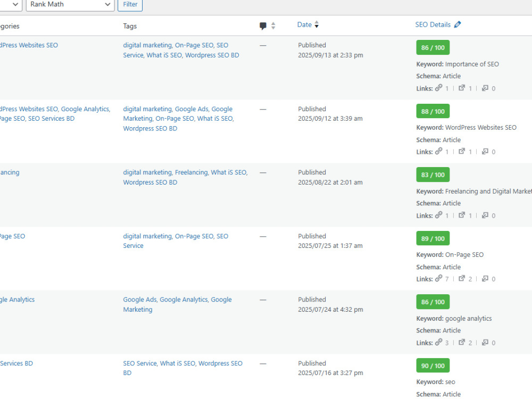
Task: Open the SEO Details column header link
Action: 433,24
